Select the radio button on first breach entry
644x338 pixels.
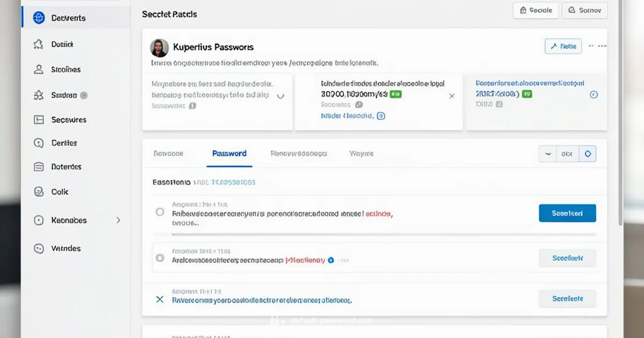tap(159, 212)
